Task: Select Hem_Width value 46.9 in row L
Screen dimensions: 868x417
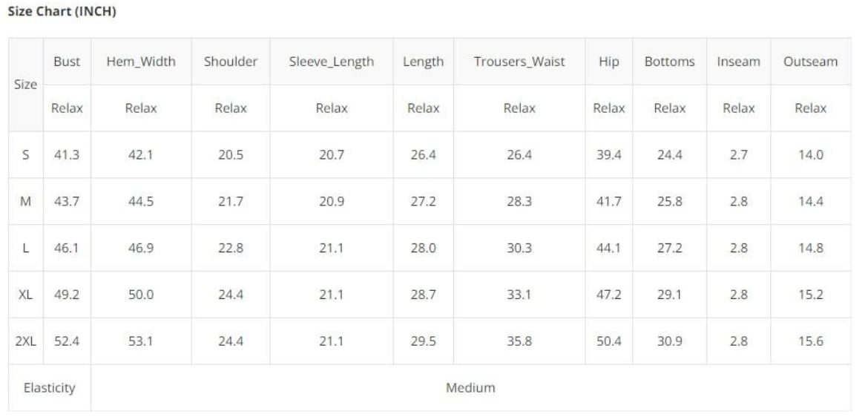Action: coord(141,248)
